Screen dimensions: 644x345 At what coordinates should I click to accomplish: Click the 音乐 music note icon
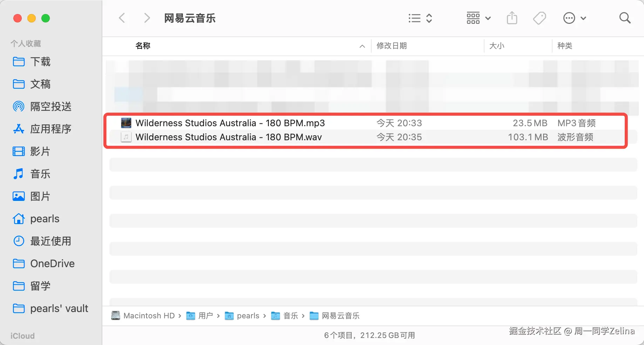[18, 174]
